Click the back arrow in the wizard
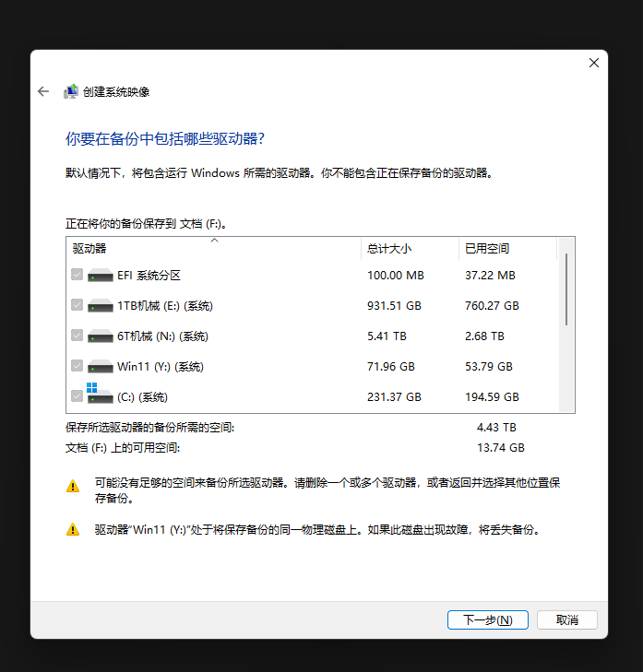 (43, 91)
